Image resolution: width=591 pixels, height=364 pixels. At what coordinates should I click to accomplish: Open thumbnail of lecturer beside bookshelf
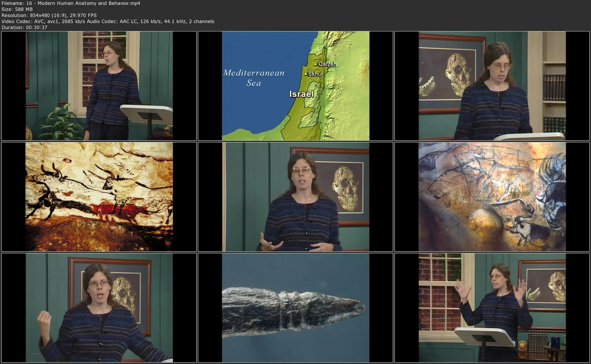(492, 86)
